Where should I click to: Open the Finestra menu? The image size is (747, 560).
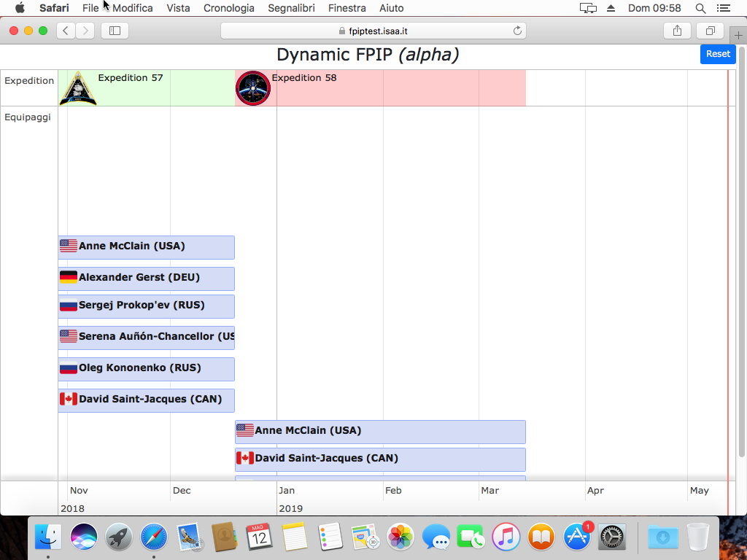tap(347, 8)
